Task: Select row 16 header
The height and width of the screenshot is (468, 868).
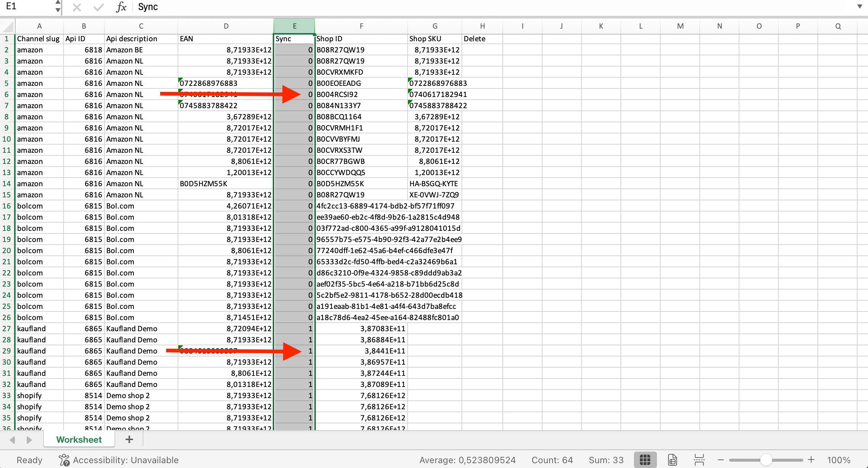Action: [x=7, y=206]
